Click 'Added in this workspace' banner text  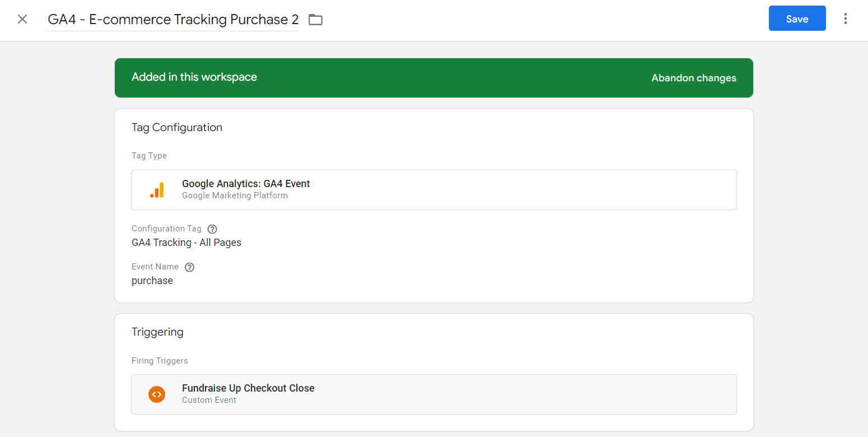coord(194,77)
